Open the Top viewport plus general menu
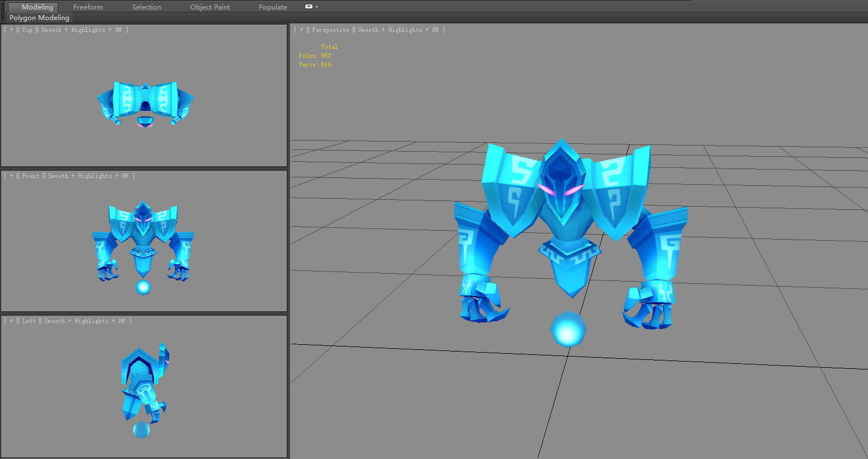The height and width of the screenshot is (459, 868). point(11,30)
